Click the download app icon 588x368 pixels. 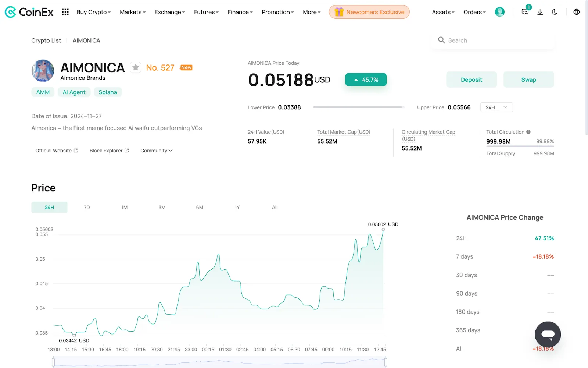point(540,12)
